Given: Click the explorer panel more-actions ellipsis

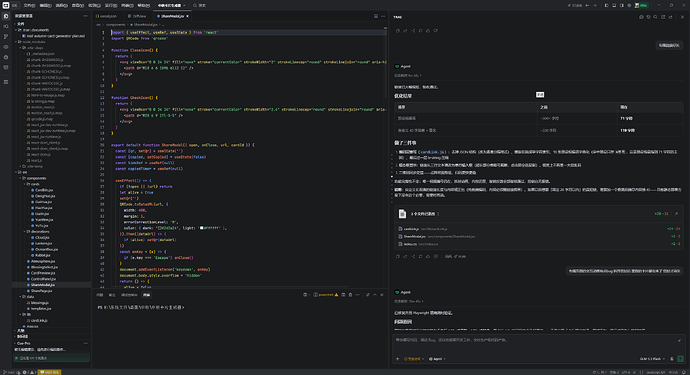Looking at the screenshot, I should click(85, 16).
